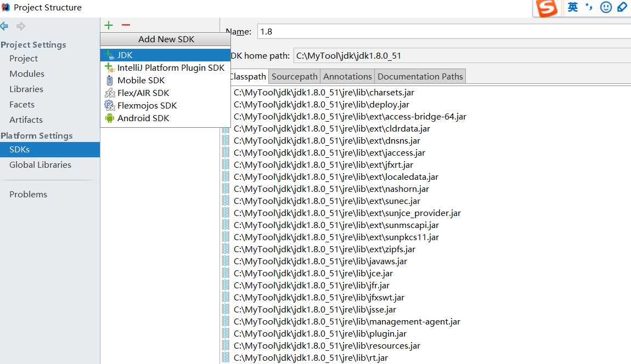Select SDKs under Platform Settings

50,149
